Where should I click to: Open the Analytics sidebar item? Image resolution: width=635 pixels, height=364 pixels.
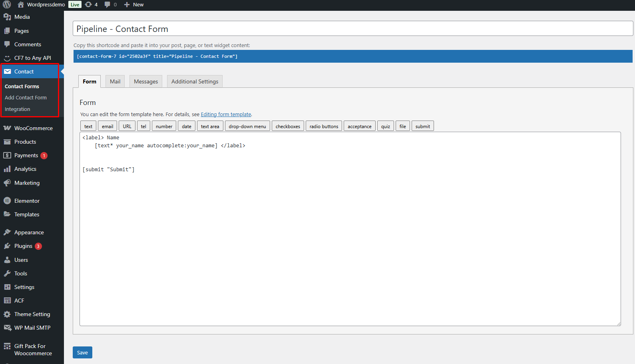click(25, 169)
